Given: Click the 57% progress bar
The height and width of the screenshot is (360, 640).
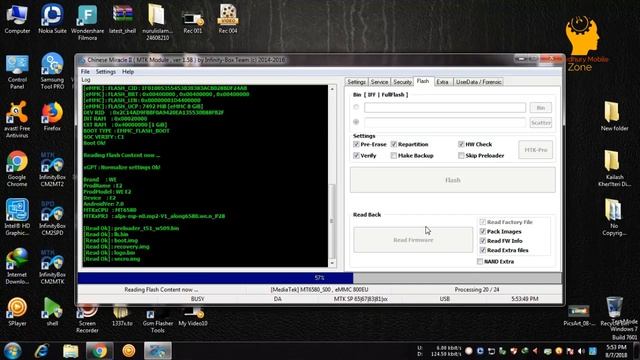Looking at the screenshot, I should [x=319, y=278].
